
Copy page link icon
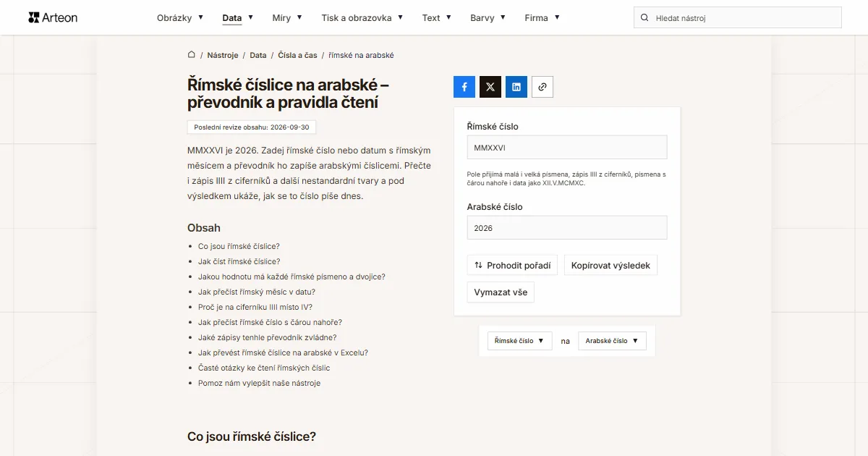pyautogui.click(x=542, y=87)
